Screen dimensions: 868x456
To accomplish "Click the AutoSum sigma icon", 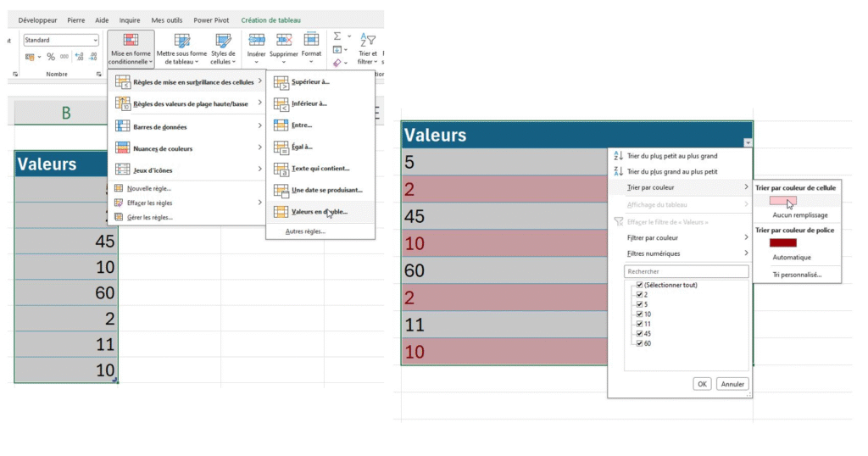I will pos(337,36).
